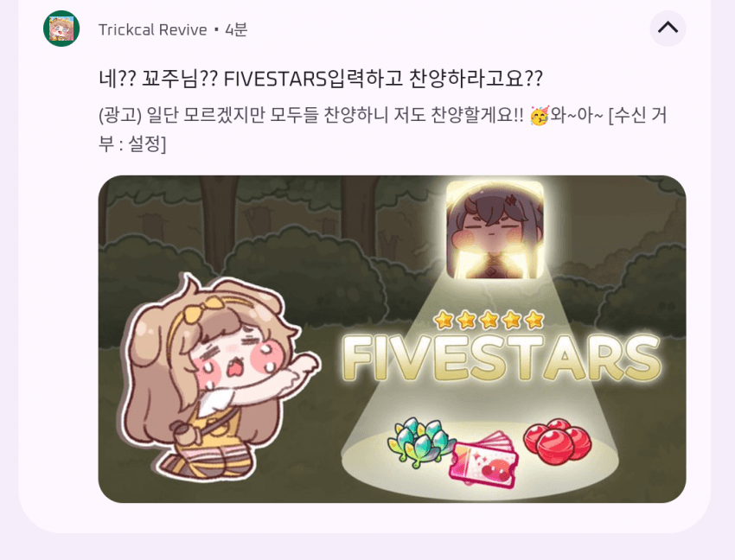Tap the (광고) notification body text

tap(382, 129)
